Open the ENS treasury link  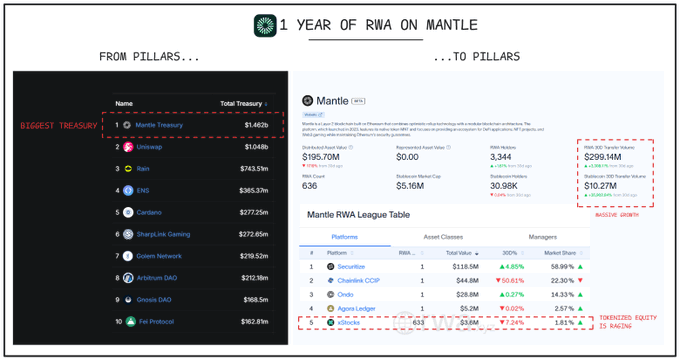tap(143, 190)
